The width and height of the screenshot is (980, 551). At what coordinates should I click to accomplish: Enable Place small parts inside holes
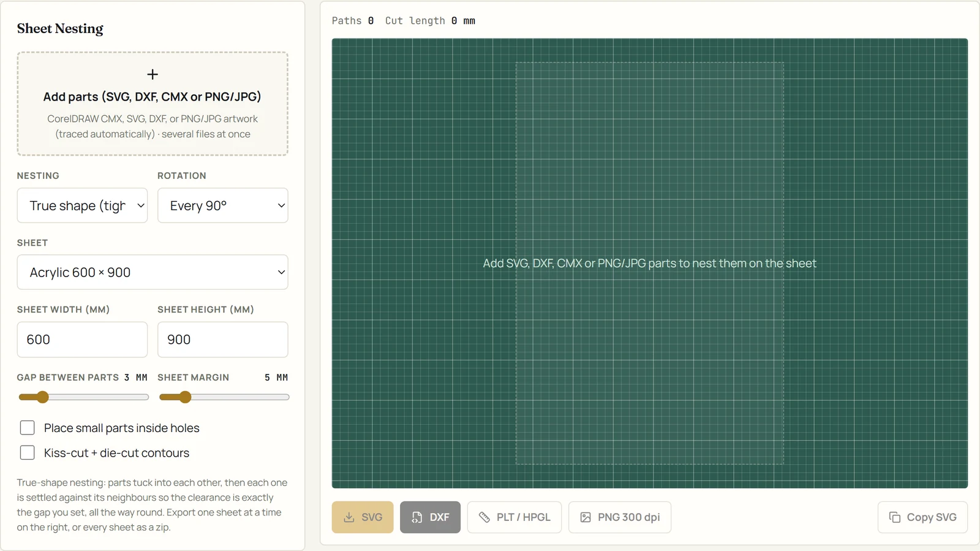tap(28, 427)
